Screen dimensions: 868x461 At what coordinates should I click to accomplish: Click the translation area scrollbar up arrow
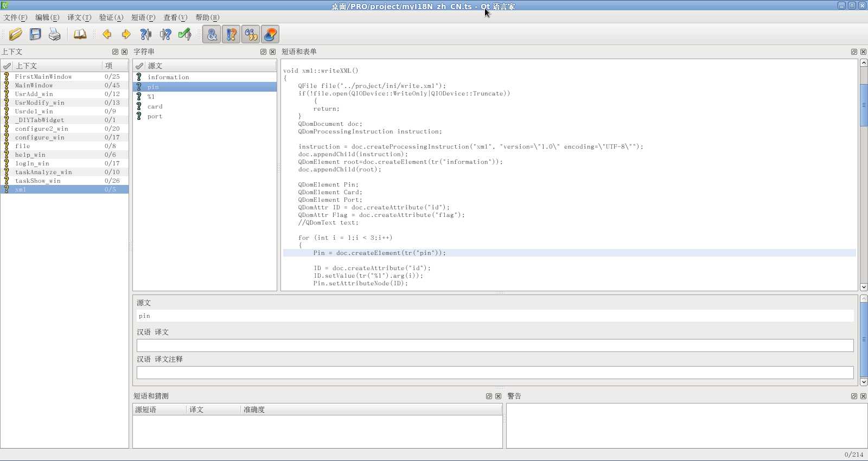coord(864,299)
